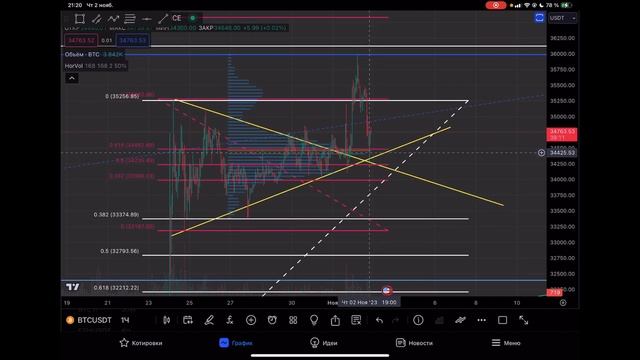Open the four-squares templates icon
640x360 pixels.
tap(293, 320)
